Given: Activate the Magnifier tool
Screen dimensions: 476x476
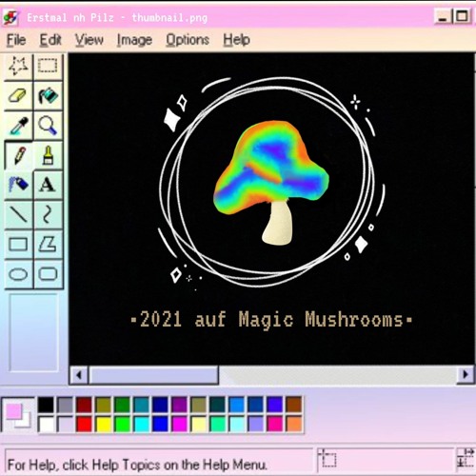Looking at the screenshot, I should point(48,126).
